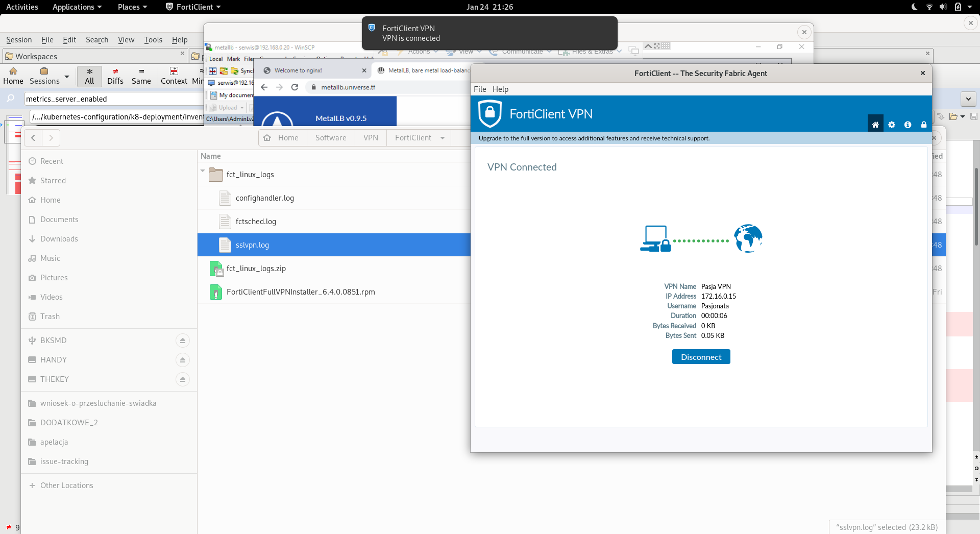Toggle night light moon icon in top bar

(914, 7)
